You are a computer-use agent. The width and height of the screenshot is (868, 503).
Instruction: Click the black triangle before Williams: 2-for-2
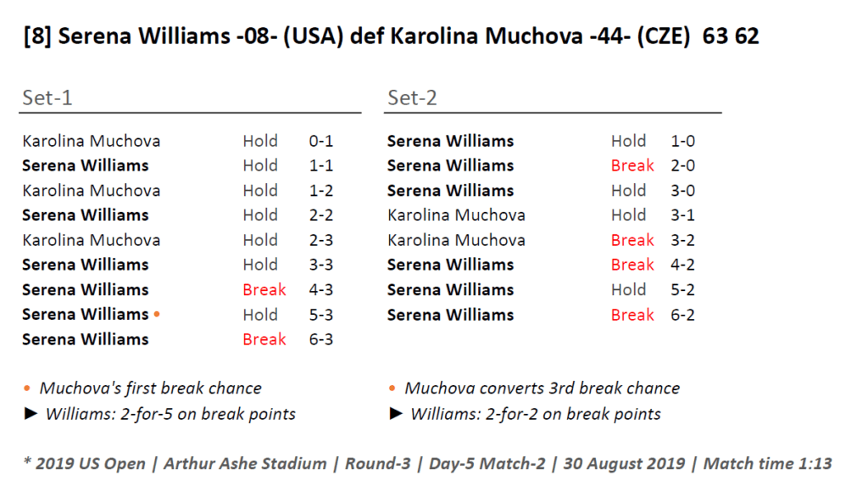coord(394,415)
